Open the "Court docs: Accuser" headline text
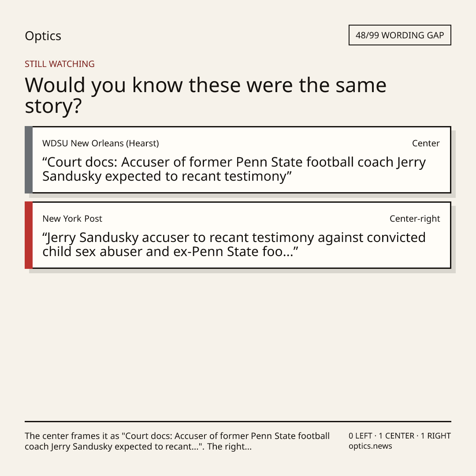The height and width of the screenshot is (476, 476). 234,169
